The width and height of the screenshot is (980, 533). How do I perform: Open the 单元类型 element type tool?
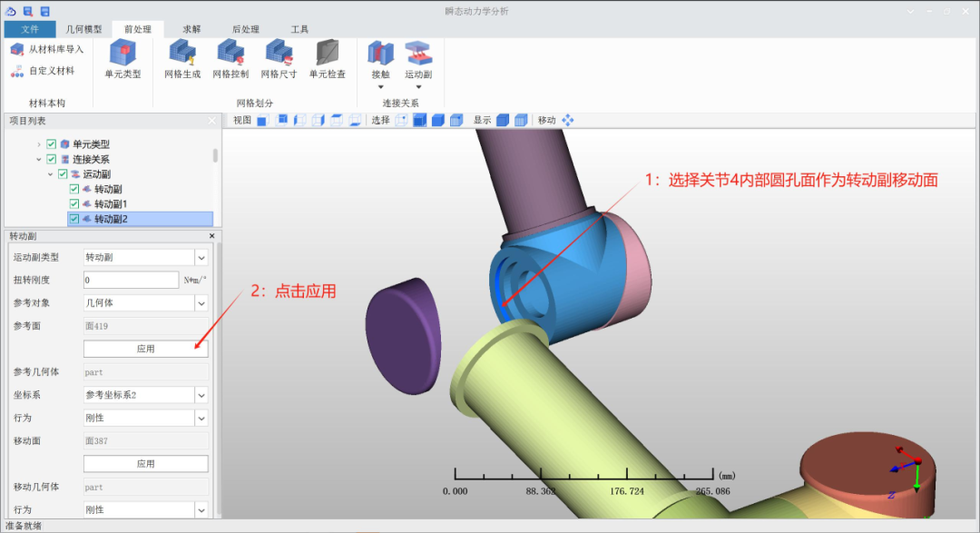(122, 59)
